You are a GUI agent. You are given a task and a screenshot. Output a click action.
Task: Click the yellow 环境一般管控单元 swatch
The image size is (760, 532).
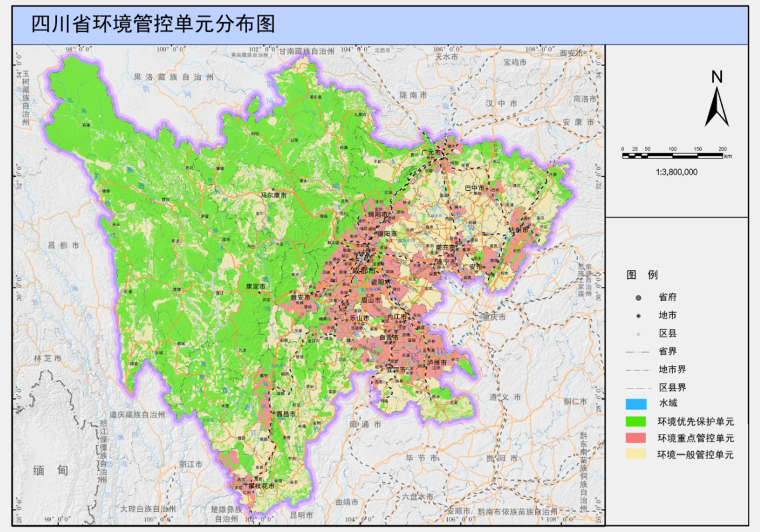click(638, 455)
